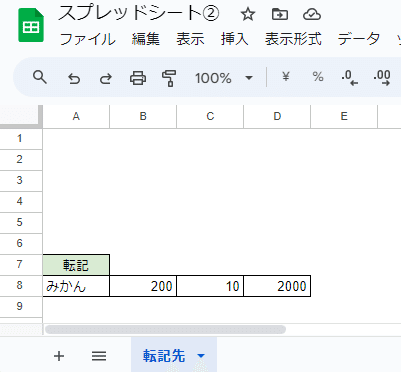Select column D header

click(277, 116)
